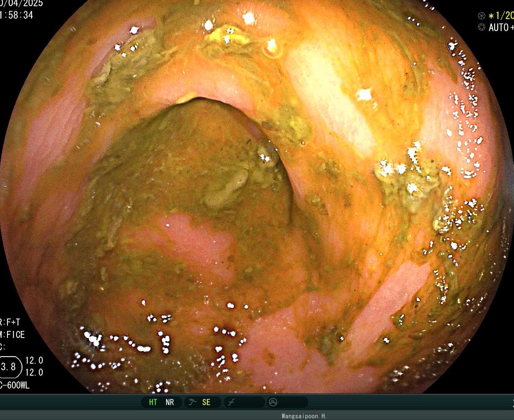Click the lower 12.0 value
This screenshot has width=514, height=420.
[34, 372]
